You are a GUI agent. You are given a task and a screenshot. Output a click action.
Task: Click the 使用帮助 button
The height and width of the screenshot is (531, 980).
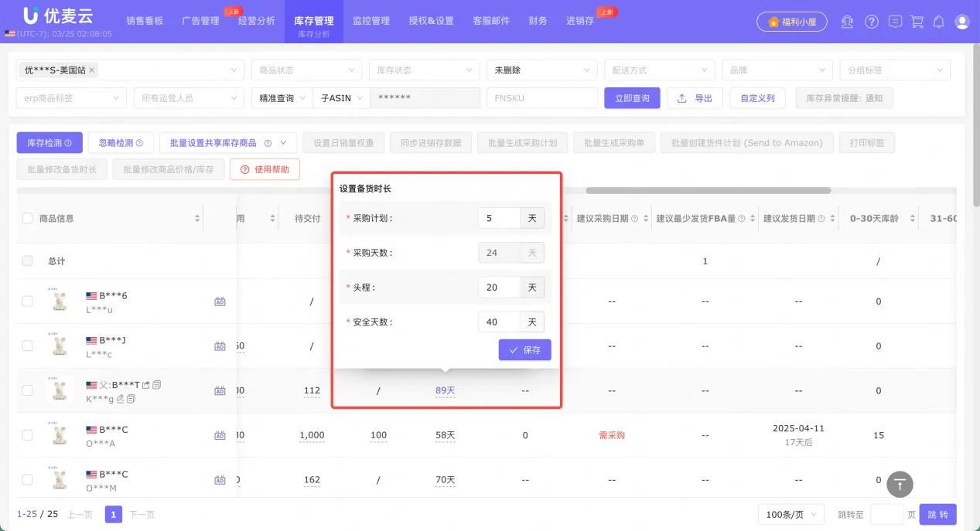click(265, 169)
